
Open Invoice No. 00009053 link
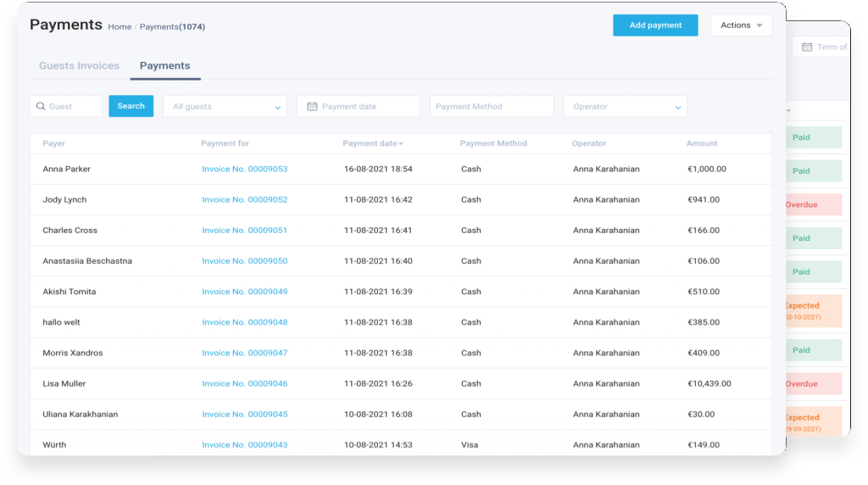[x=244, y=170]
